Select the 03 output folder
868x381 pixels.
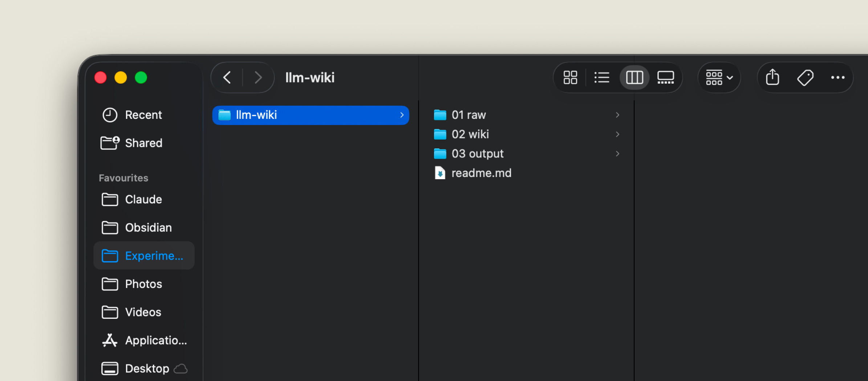[527, 153]
